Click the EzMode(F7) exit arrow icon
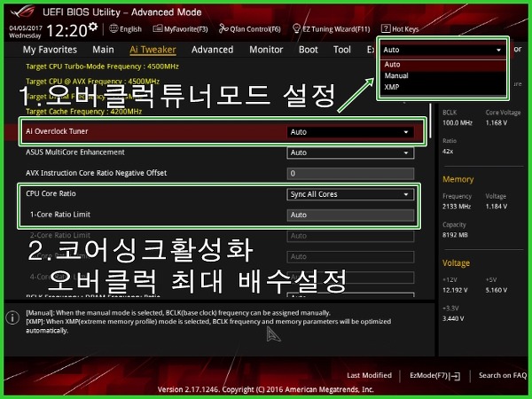 pyautogui.click(x=455, y=376)
